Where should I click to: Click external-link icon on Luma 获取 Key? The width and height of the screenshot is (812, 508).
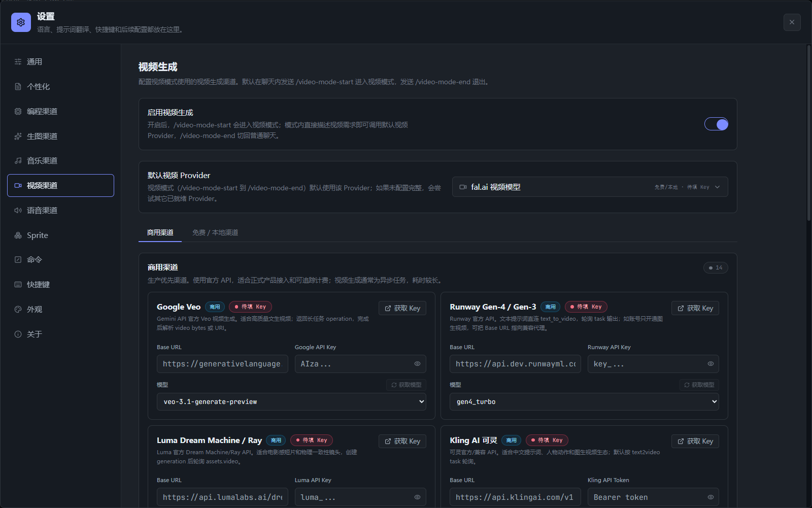(388, 442)
